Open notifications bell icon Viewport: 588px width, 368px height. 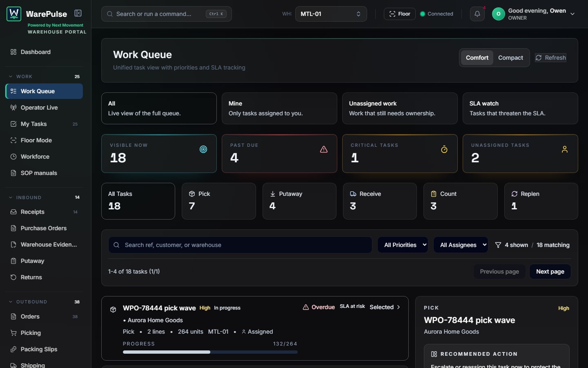[477, 14]
